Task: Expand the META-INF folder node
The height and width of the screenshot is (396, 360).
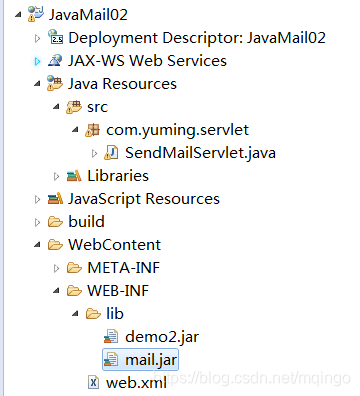Action: click(56, 268)
